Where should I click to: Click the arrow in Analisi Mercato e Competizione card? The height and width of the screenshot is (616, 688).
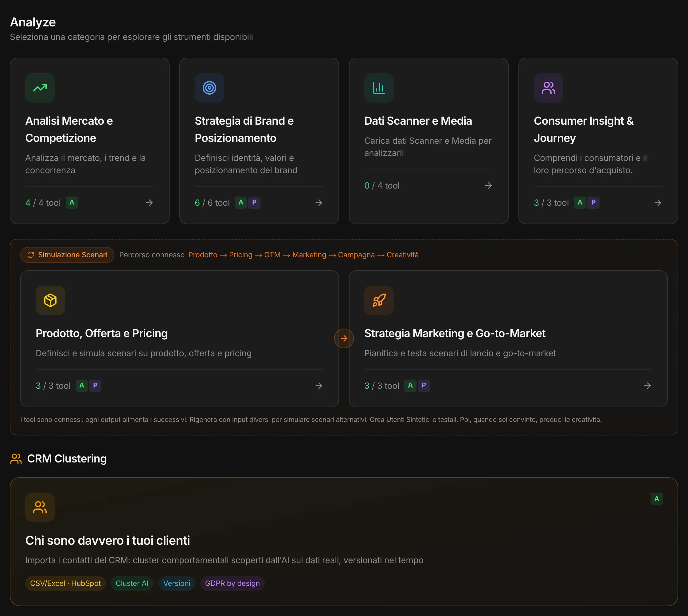coord(149,203)
